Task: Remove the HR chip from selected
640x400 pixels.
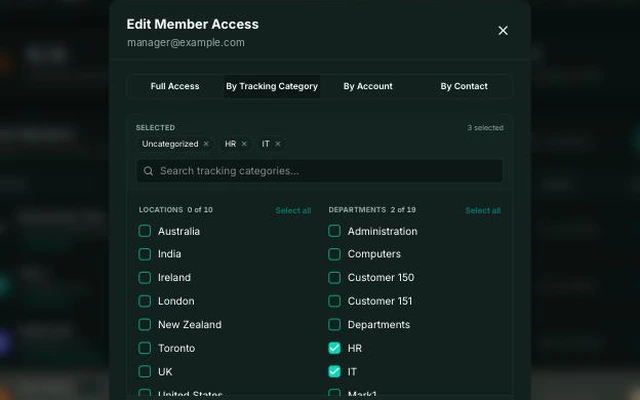Action: [244, 144]
